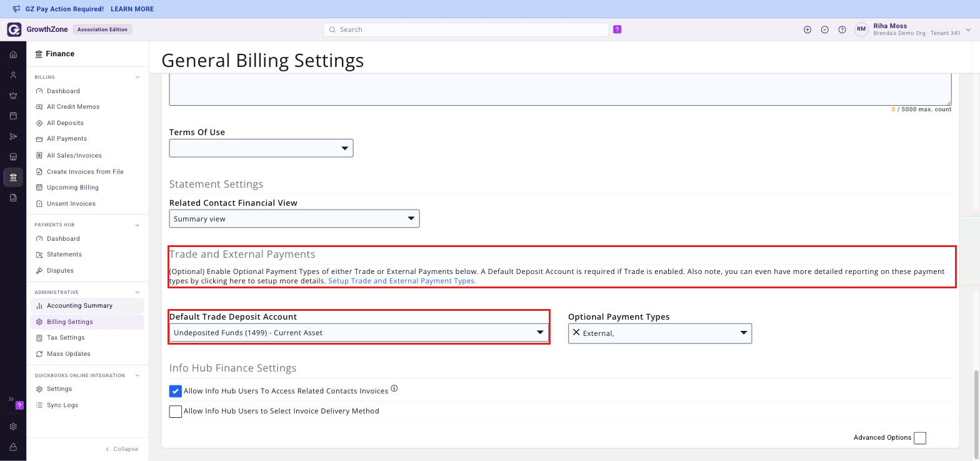This screenshot has width=980, height=461.
Task: Tick the Advanced Options checkbox
Action: coord(920,438)
